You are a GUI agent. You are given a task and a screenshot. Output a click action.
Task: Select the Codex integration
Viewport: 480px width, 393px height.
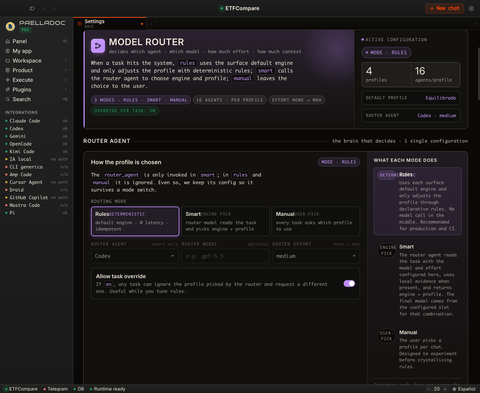tap(36, 128)
